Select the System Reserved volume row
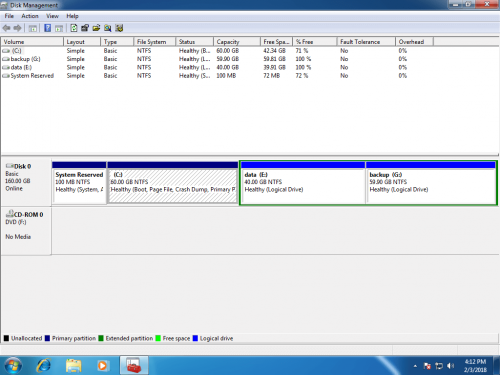Viewport: 500px width, 375px height. coord(217,76)
